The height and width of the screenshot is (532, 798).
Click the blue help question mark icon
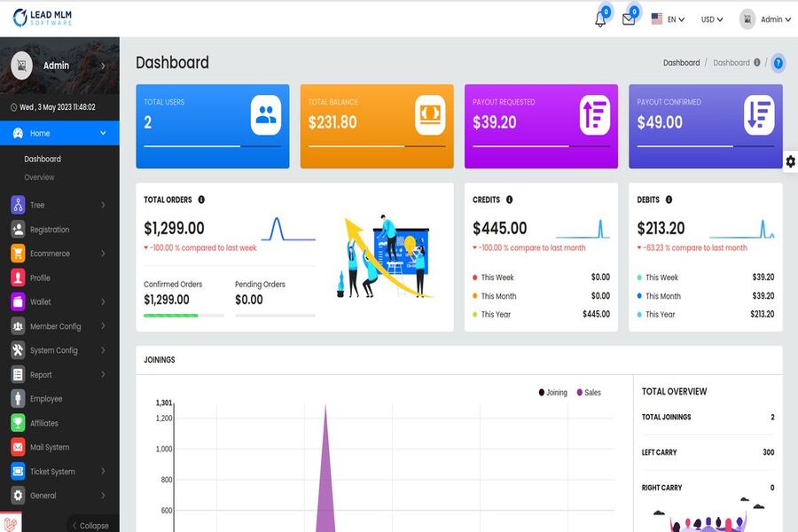(778, 63)
